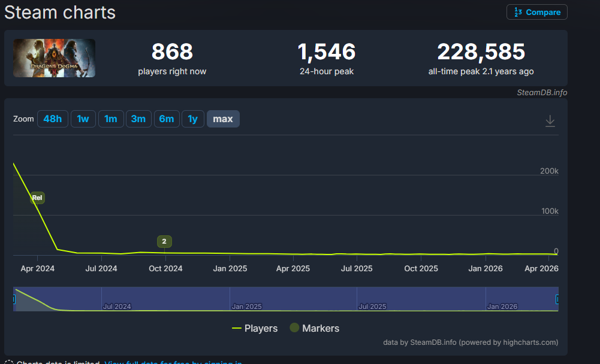Click the 200k y-axis label
The width and height of the screenshot is (600, 364).
[549, 171]
